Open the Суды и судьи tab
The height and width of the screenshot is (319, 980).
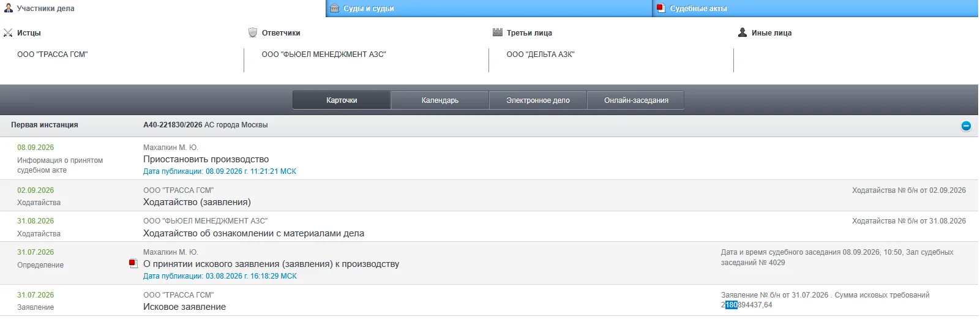(489, 9)
